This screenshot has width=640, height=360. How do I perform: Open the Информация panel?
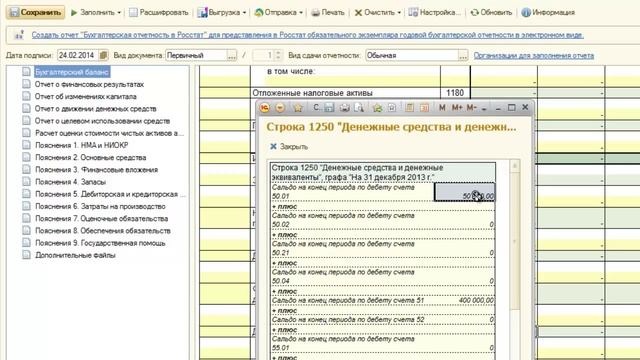click(548, 13)
